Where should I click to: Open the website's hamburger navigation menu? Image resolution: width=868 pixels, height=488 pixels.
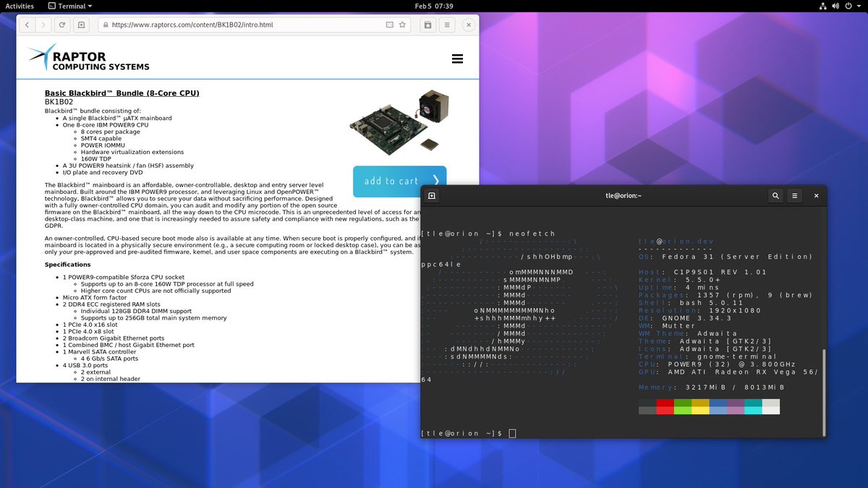(457, 59)
